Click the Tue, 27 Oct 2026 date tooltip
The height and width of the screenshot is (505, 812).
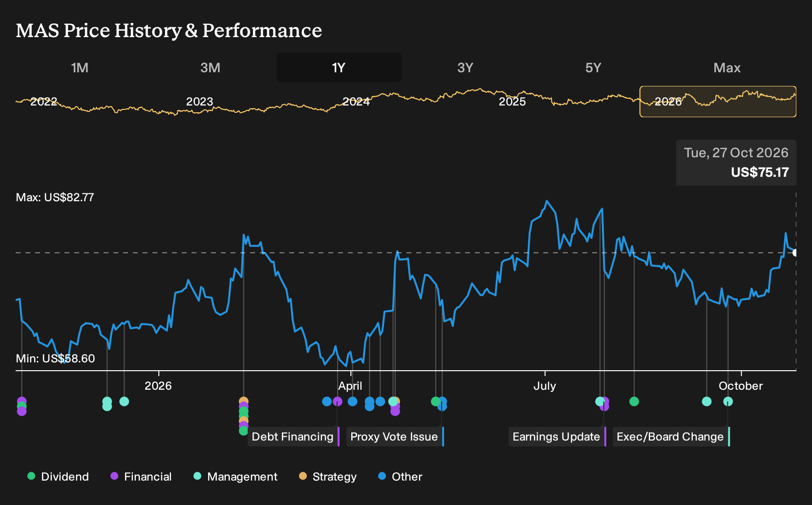point(736,153)
